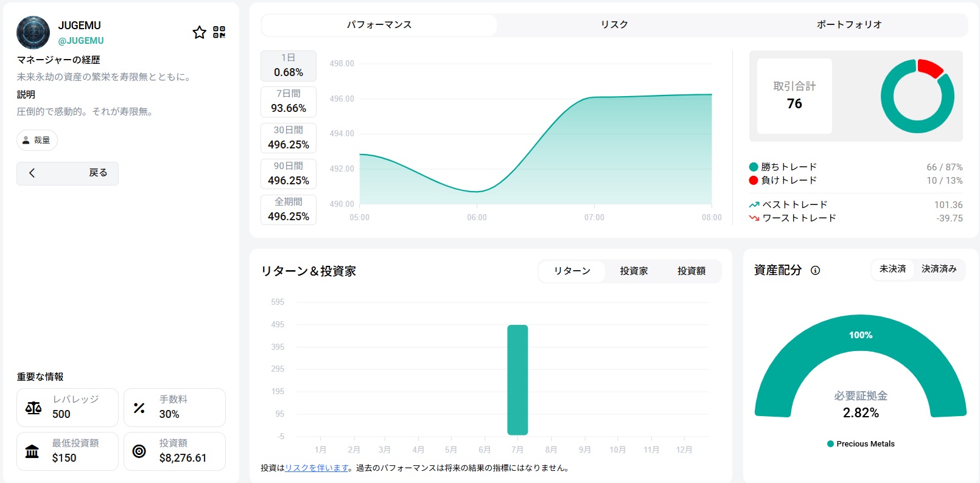Select the 1日 period showing 0.68%
Screen dimensions: 980x483
(289, 66)
